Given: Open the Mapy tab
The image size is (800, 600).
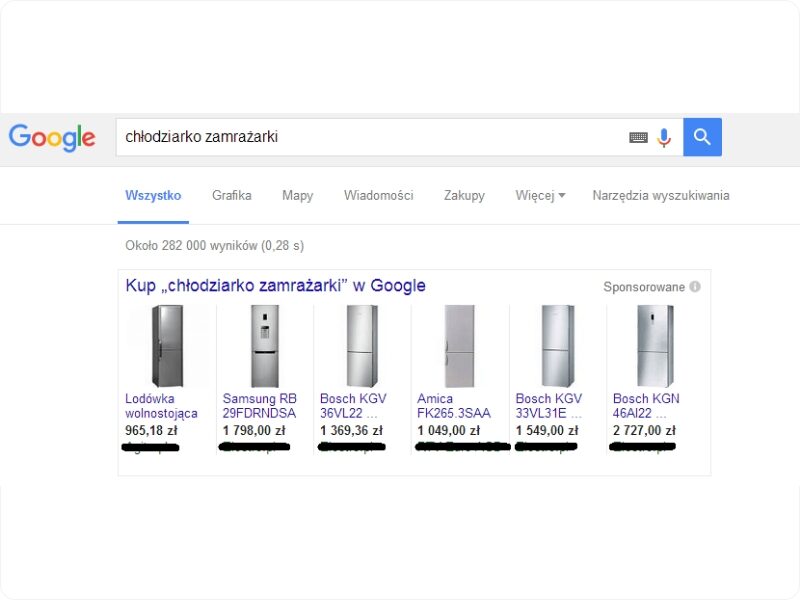Looking at the screenshot, I should 297,196.
